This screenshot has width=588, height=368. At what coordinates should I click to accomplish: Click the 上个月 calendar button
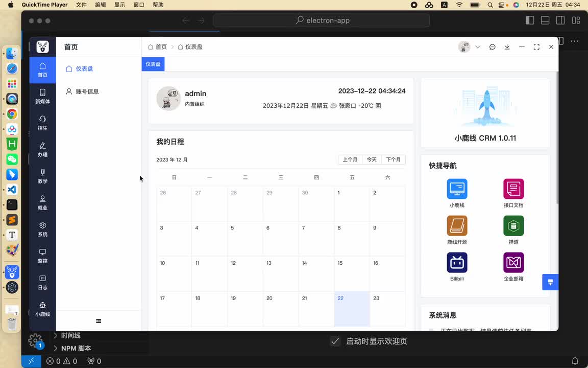click(350, 159)
